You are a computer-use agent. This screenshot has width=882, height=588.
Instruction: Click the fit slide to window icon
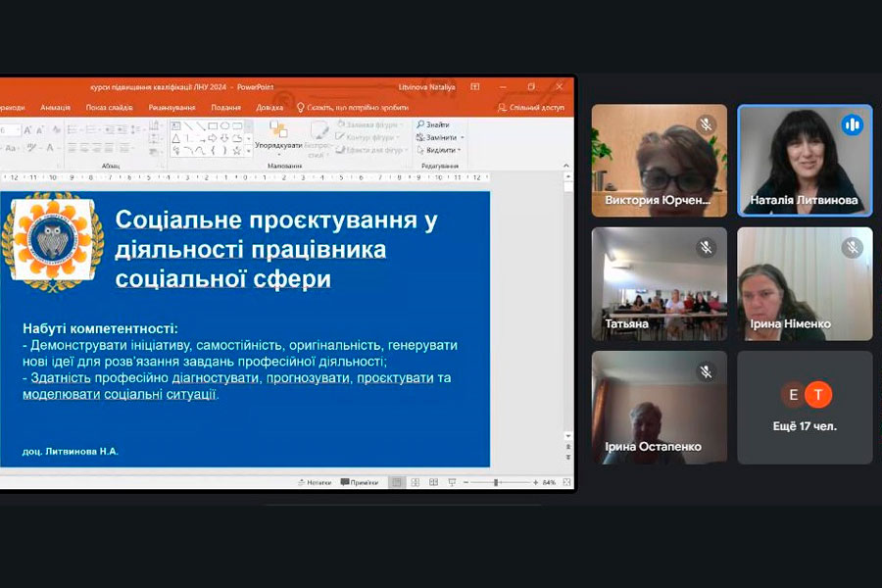tap(565, 482)
